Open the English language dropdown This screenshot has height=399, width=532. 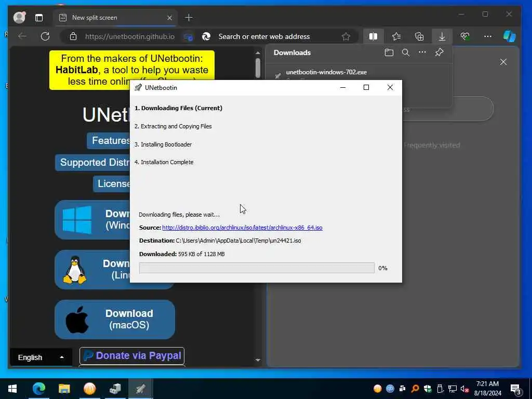click(x=41, y=357)
